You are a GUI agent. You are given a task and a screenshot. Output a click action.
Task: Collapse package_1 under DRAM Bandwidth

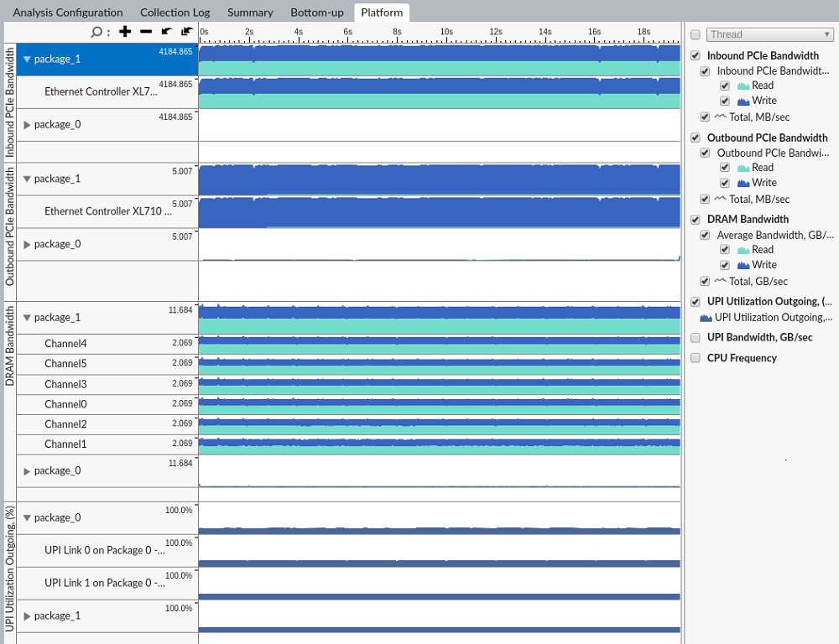(x=27, y=318)
